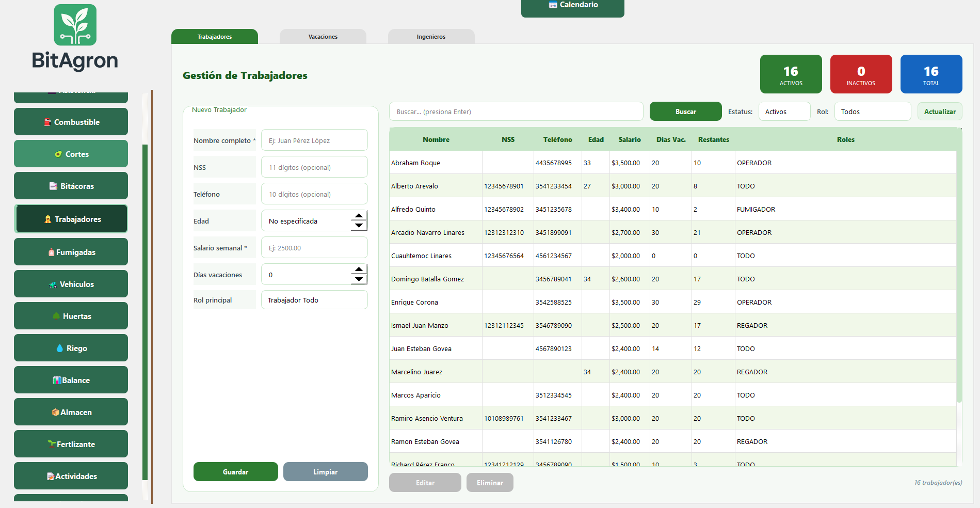The height and width of the screenshot is (508, 980).
Task: Click the workers table vertical scrollbar
Action: tap(959, 266)
